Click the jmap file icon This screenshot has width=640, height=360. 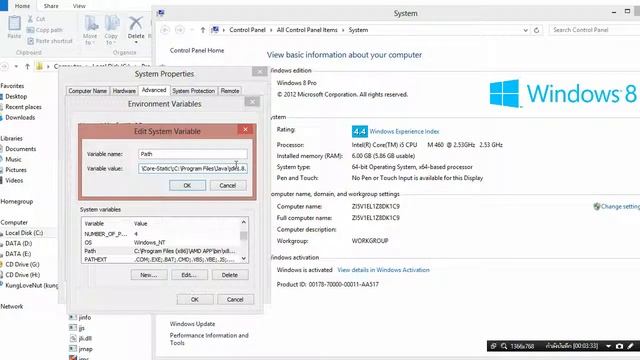coord(73,349)
